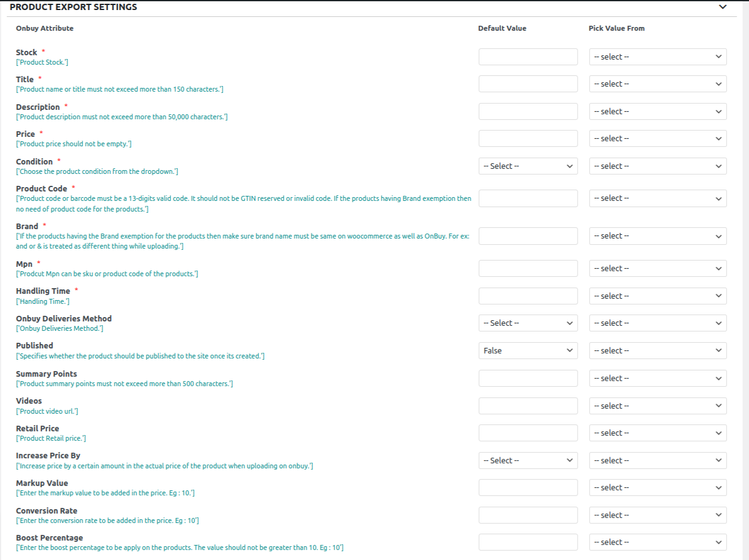The height and width of the screenshot is (560, 749).
Task: Open the Published 'Pick Value From' dropdown
Action: [x=658, y=351]
